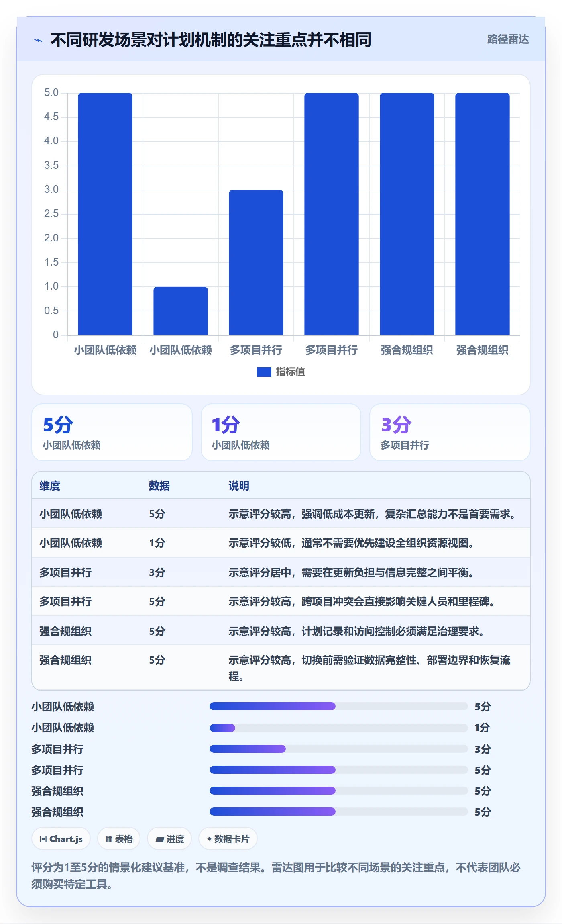Click the progress bar showing 1分
Image resolution: width=562 pixels, height=924 pixels.
[x=338, y=728]
